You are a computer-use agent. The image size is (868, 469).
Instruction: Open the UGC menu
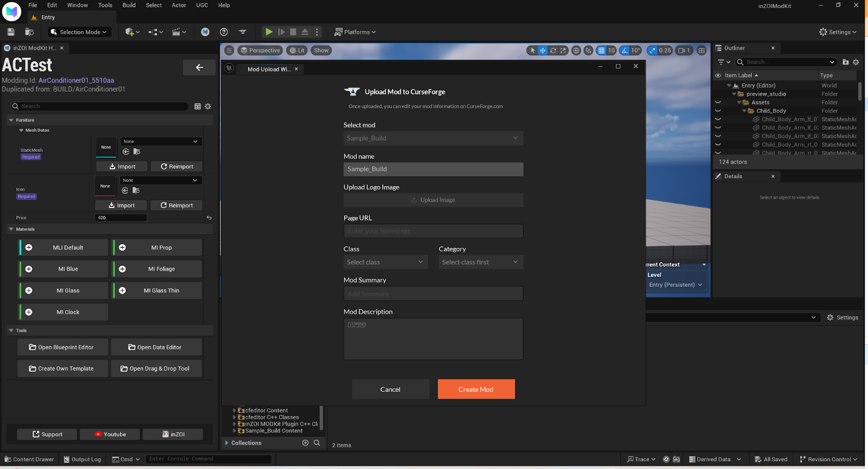(202, 5)
